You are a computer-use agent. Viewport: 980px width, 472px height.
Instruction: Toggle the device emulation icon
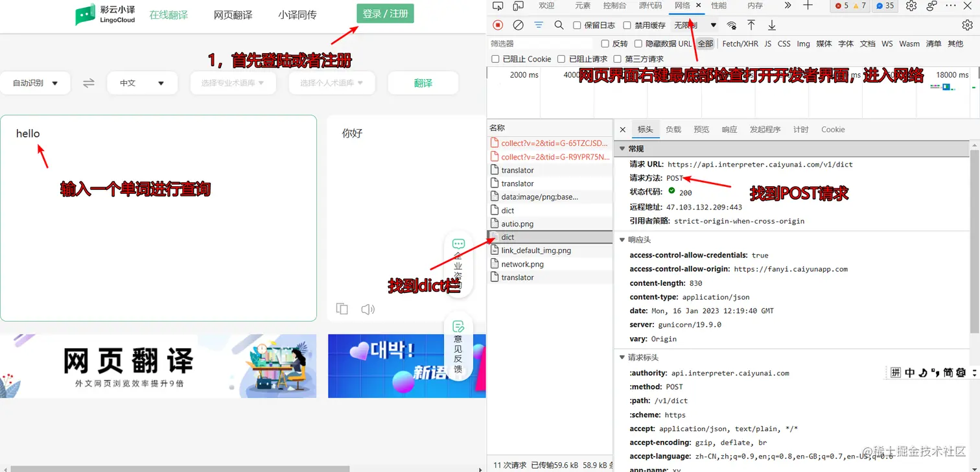point(519,6)
